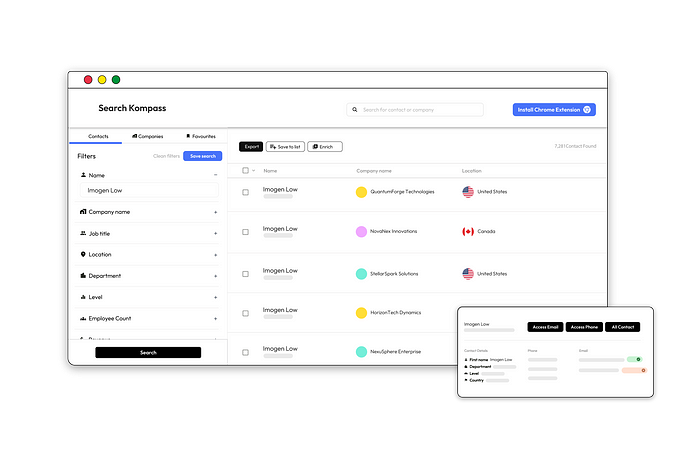
Task: Click the Chrome icon in Install button
Action: point(587,109)
